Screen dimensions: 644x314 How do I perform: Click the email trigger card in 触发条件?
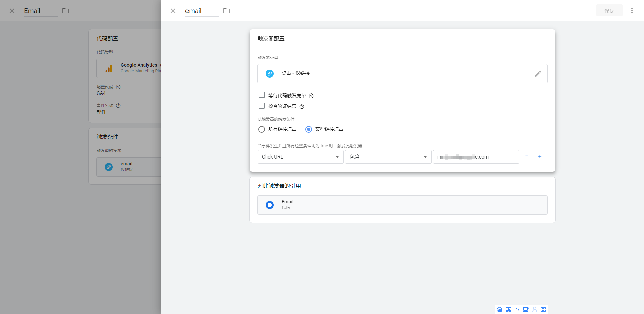[129, 167]
